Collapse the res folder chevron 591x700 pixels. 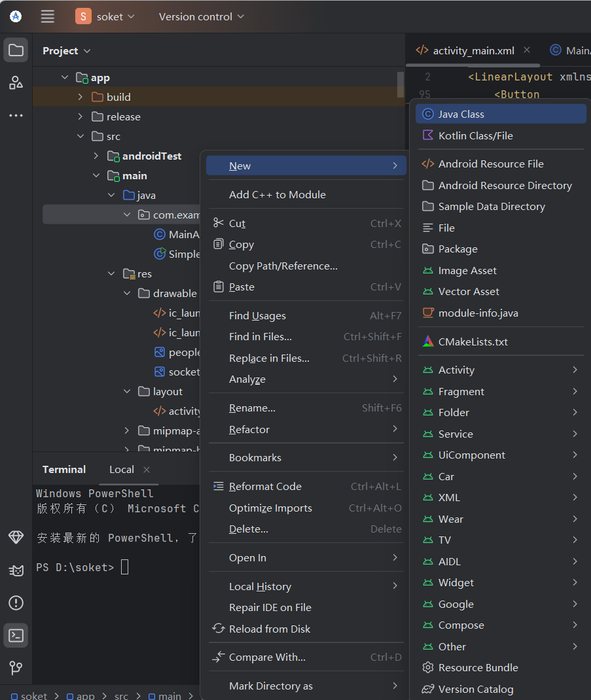111,273
